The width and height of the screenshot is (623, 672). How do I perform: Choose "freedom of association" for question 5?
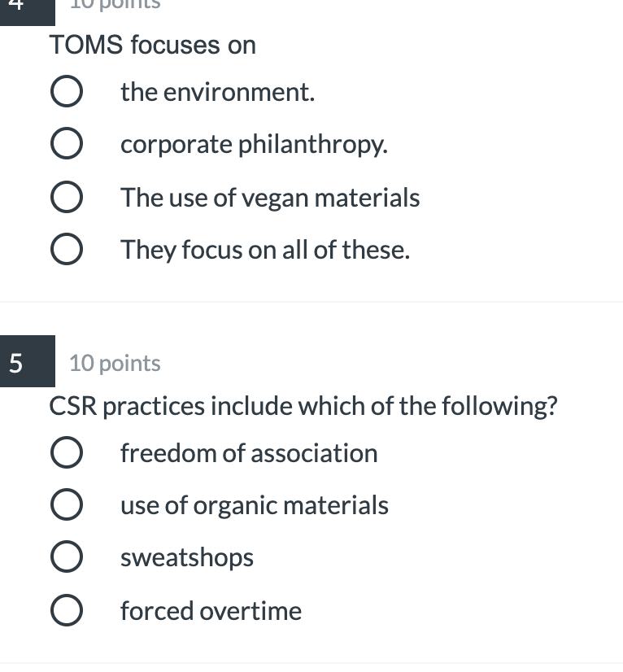pyautogui.click(x=66, y=452)
